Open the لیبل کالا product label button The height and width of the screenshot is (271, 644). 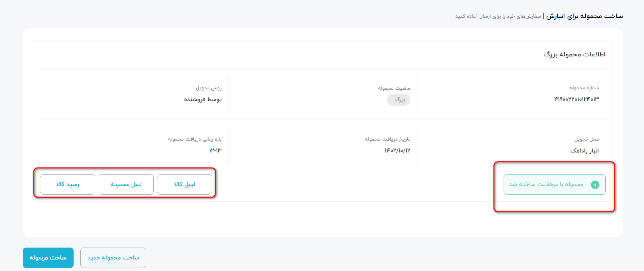point(184,184)
